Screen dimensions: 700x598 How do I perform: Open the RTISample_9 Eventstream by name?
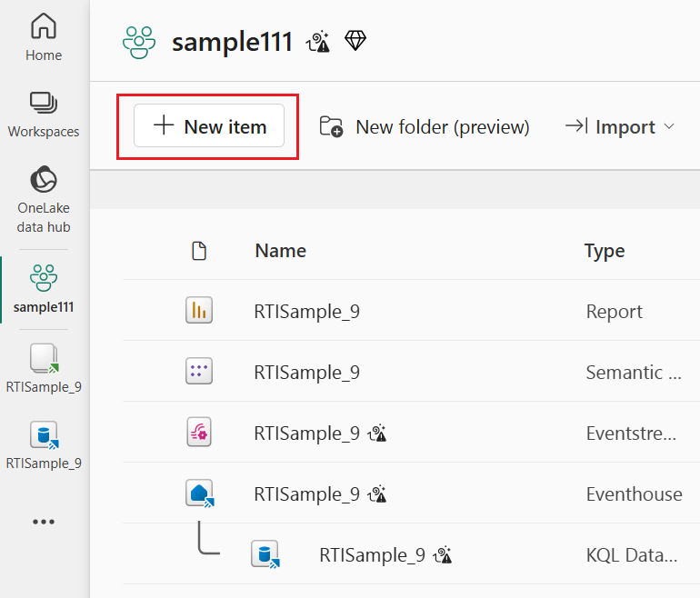coord(307,434)
